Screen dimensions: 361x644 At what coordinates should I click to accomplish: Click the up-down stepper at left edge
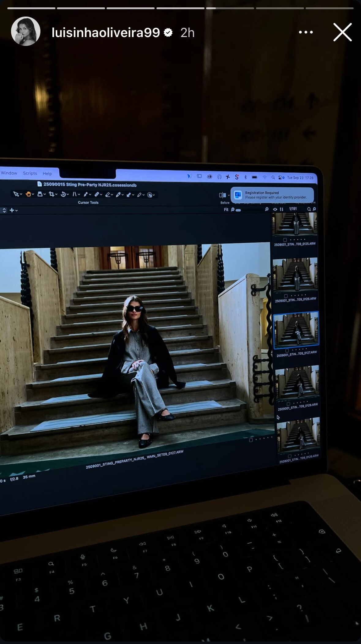coord(4,210)
